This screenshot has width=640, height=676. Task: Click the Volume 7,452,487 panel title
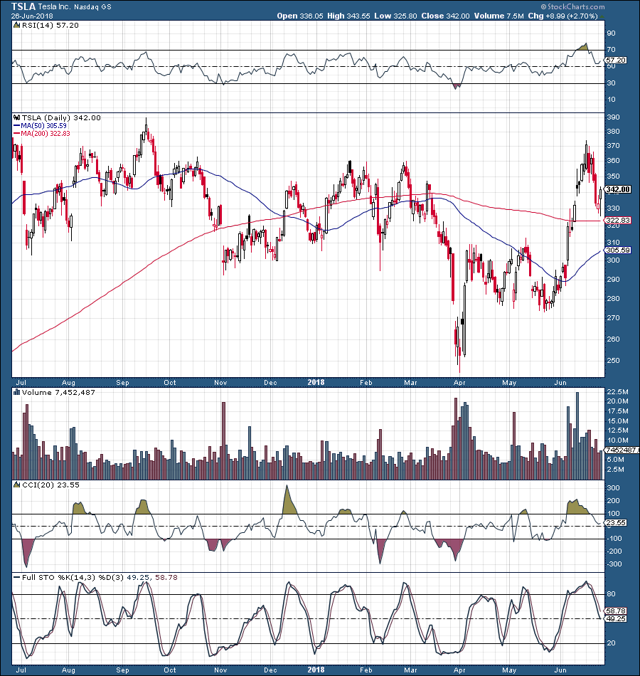[58, 392]
